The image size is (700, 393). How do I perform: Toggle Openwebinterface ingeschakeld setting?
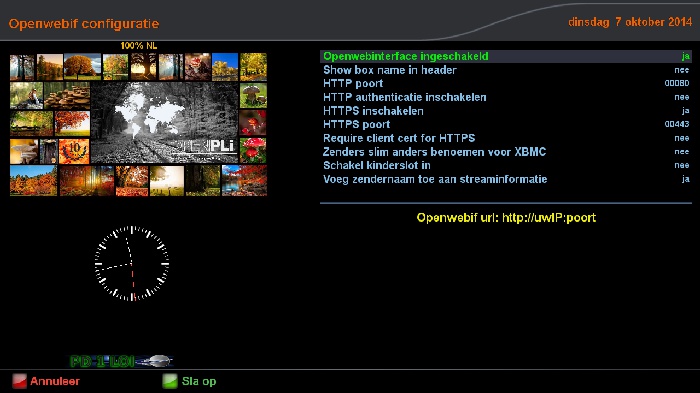506,56
